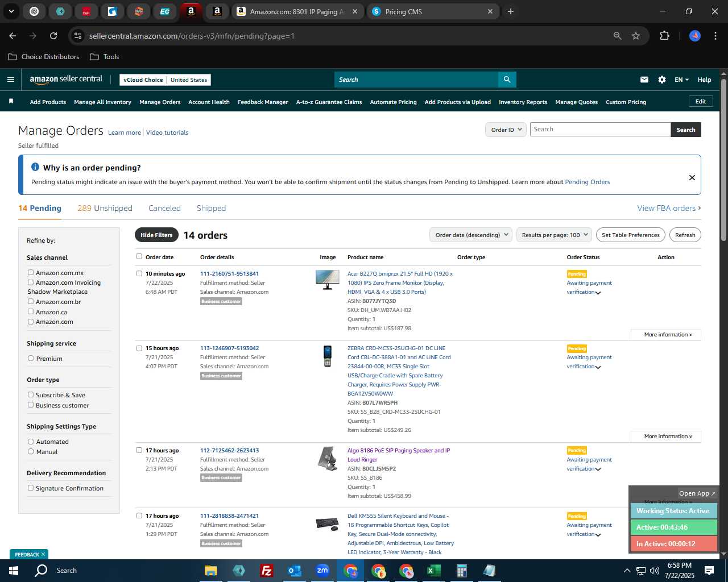Click the Hide Filters button

(156, 235)
